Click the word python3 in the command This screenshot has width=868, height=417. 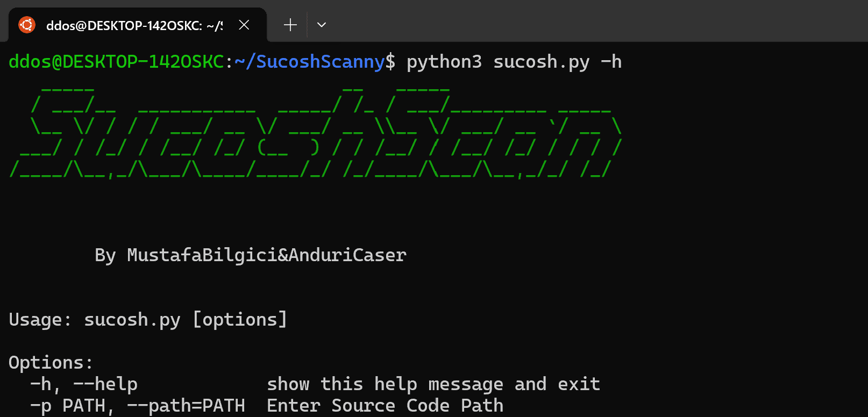(x=444, y=62)
